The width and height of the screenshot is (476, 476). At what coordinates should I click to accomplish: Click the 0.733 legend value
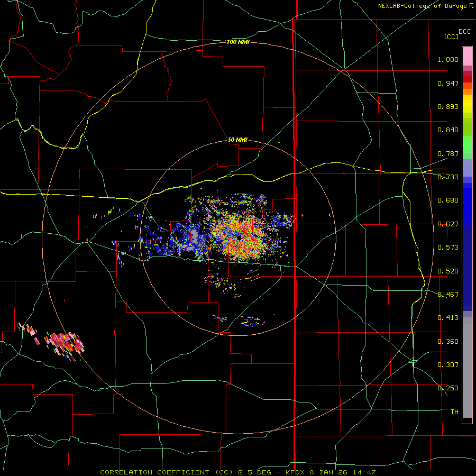tap(448, 177)
